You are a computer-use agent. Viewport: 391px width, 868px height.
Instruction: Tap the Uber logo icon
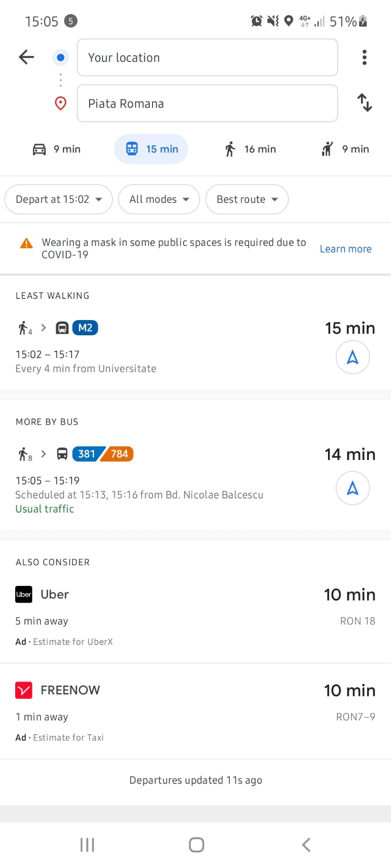[x=24, y=595]
